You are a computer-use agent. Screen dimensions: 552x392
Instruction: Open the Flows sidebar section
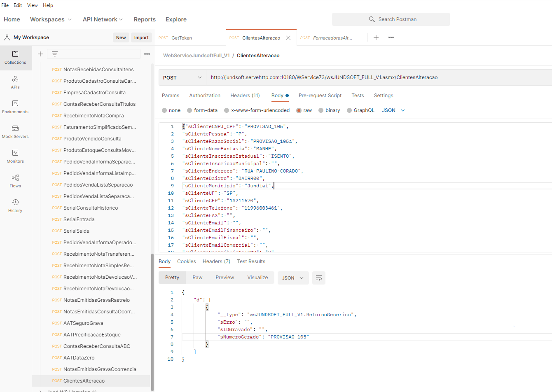(x=15, y=181)
